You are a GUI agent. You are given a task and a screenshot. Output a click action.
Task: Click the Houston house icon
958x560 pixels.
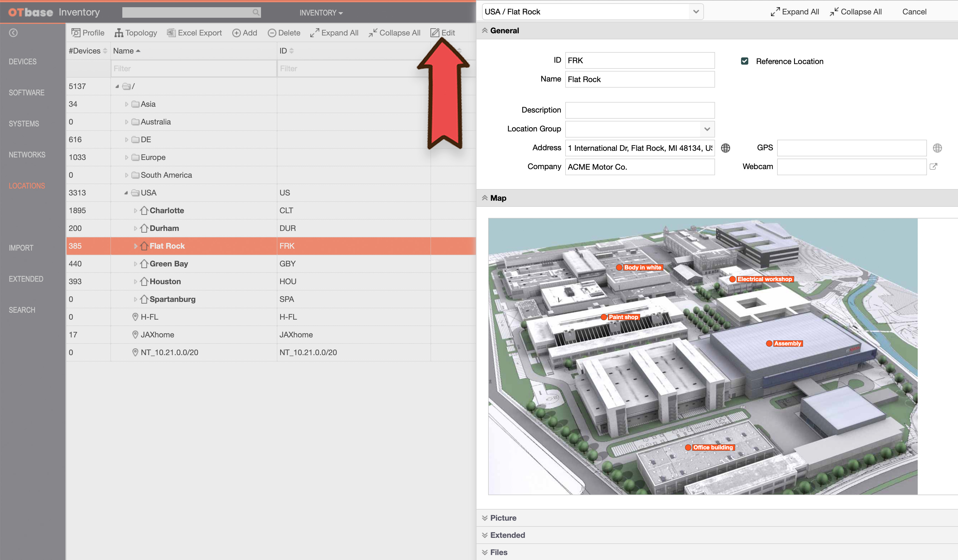click(x=144, y=281)
